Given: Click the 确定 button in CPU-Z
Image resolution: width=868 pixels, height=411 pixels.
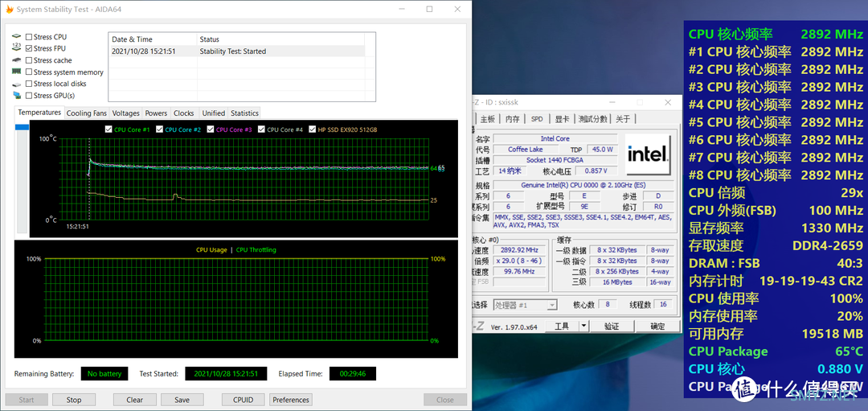Looking at the screenshot, I should (x=657, y=327).
